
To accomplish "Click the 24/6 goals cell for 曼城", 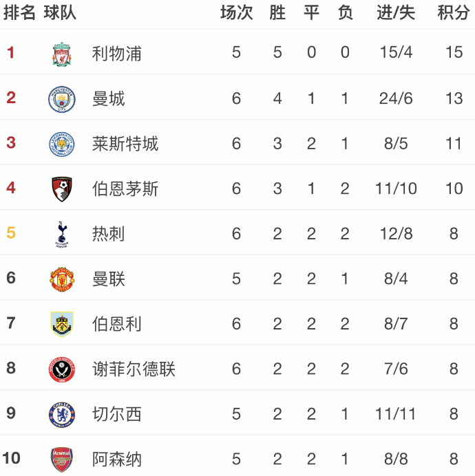I will [x=396, y=98].
